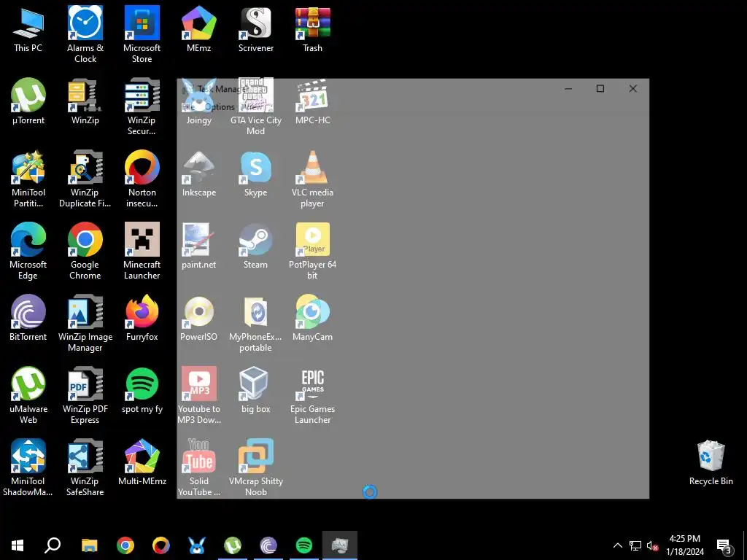The image size is (747, 560).
Task: Select the Alarms & Clock desktop shortcut
Action: point(85,34)
